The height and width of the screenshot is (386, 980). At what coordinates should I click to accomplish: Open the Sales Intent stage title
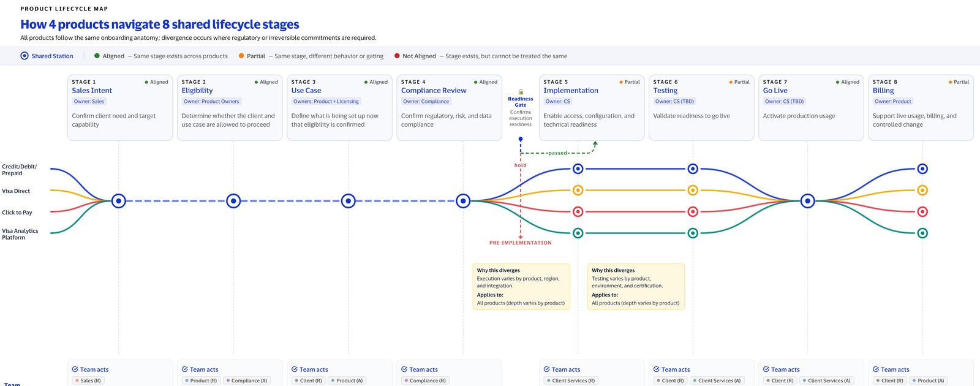click(x=92, y=91)
